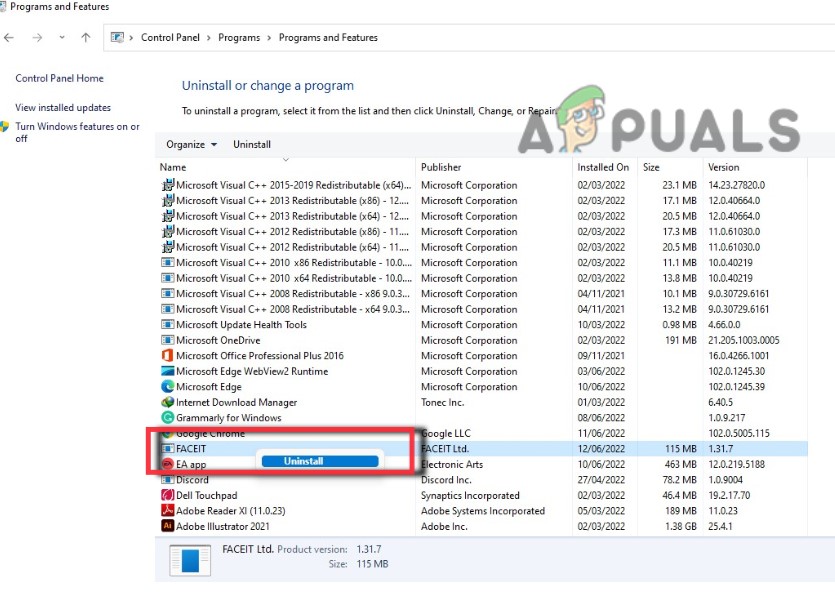Image resolution: width=835 pixels, height=592 pixels.
Task: Click publisher Electronic Arts cell
Action: pyautogui.click(x=452, y=464)
